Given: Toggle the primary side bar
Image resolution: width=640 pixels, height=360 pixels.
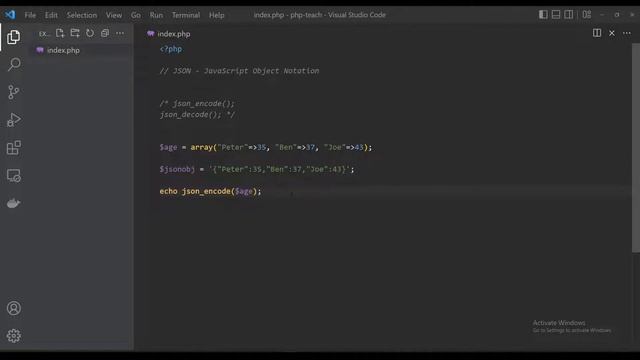Looking at the screenshot, I should (x=543, y=15).
